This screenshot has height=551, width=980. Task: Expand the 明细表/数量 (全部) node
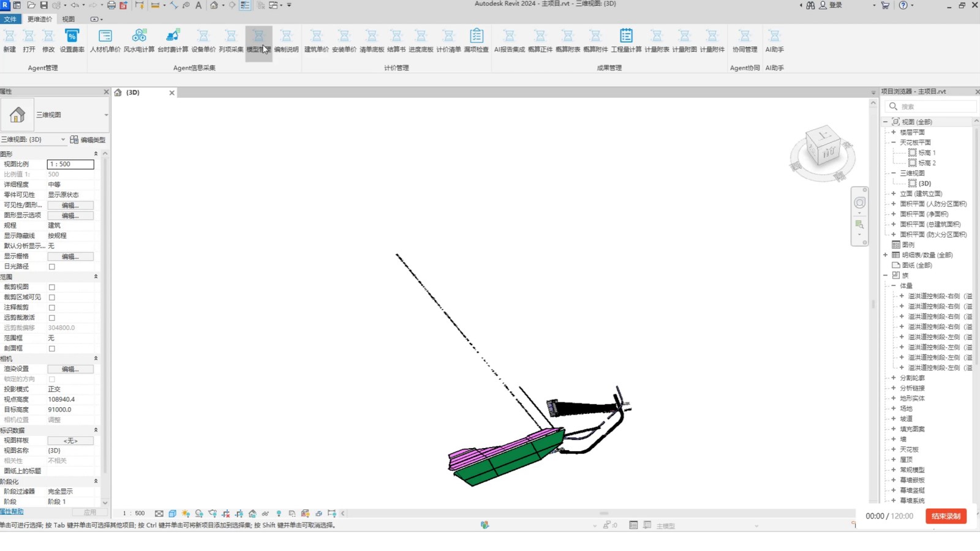pyautogui.click(x=886, y=255)
